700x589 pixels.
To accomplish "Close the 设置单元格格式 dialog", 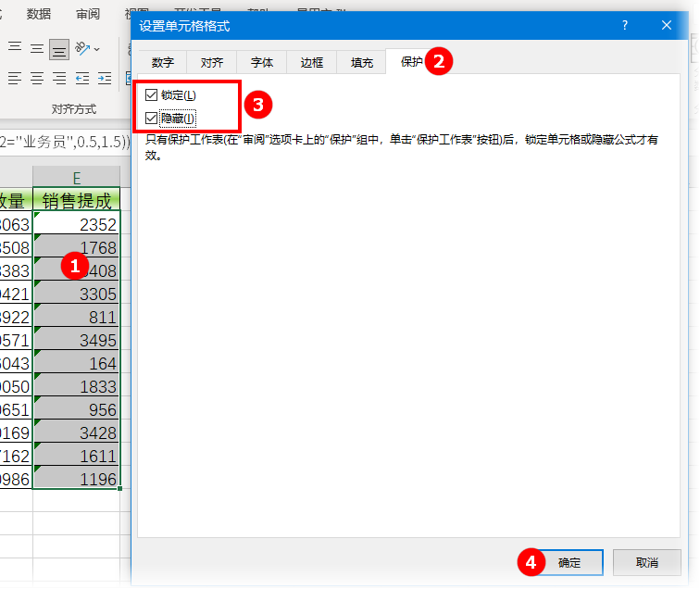I will 667,25.
